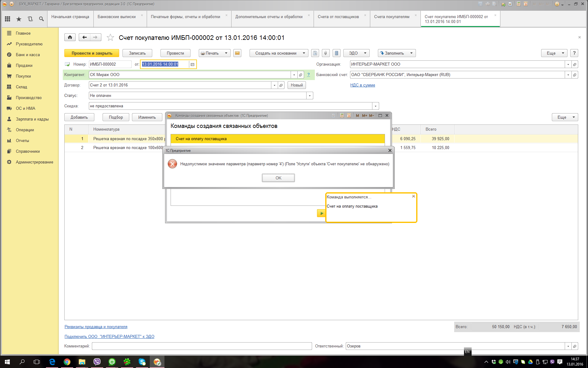The image size is (588, 368).
Task: Click the green play arrow button
Action: point(321,213)
